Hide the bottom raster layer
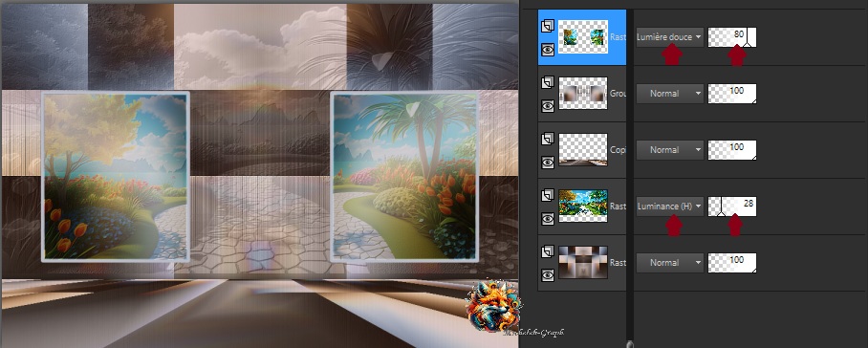The image size is (868, 348). pyautogui.click(x=548, y=275)
